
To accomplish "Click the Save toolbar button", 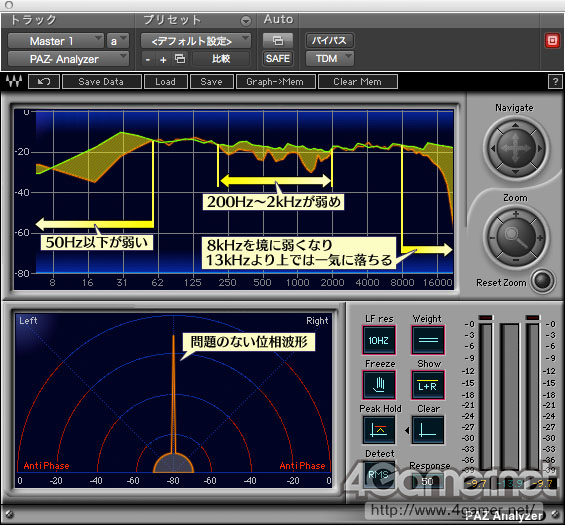I will [212, 82].
